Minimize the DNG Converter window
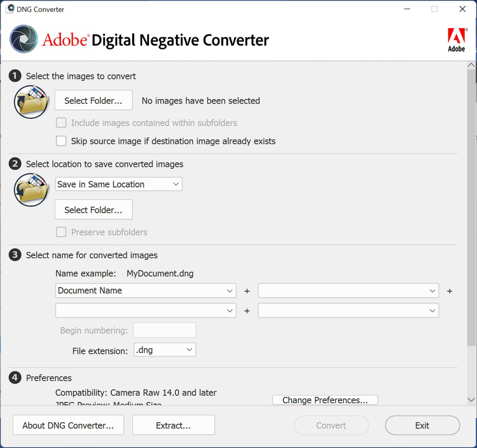This screenshot has width=477, height=448. (x=407, y=9)
